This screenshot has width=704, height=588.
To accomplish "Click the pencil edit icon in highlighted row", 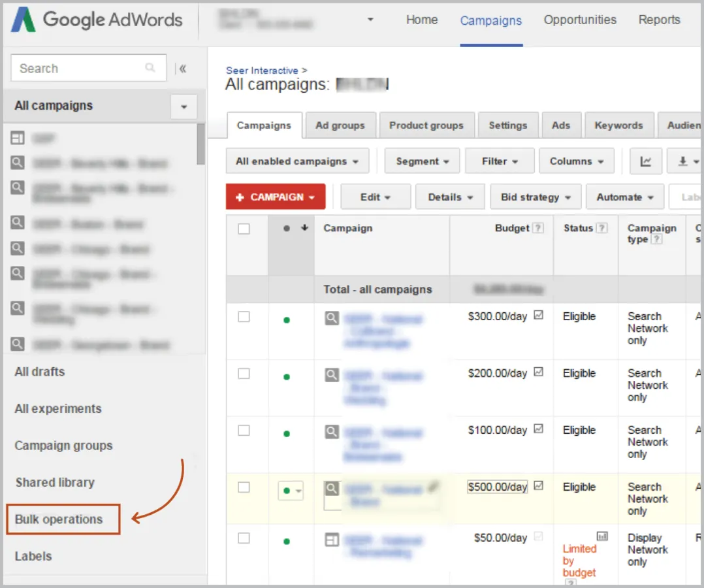I will tap(434, 486).
